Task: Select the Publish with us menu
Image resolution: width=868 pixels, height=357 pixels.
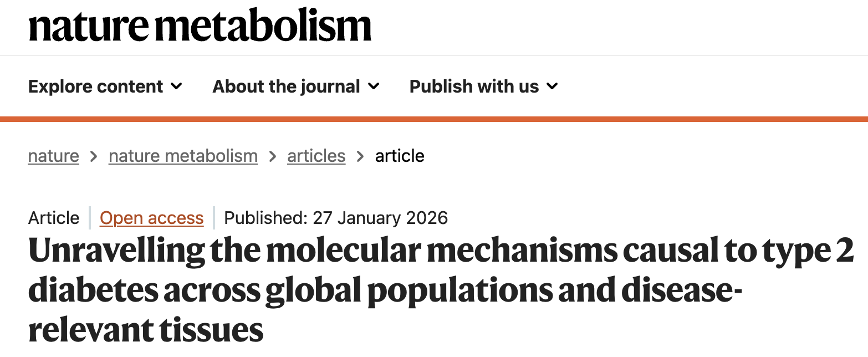Action: click(474, 86)
